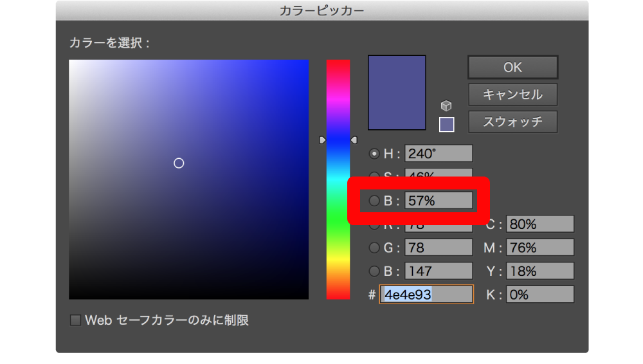Click the out-of-web-color cube warning icon

(446, 106)
